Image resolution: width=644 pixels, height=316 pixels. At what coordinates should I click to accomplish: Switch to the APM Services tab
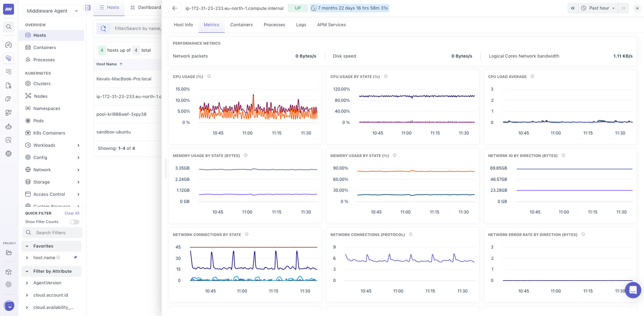tap(331, 25)
